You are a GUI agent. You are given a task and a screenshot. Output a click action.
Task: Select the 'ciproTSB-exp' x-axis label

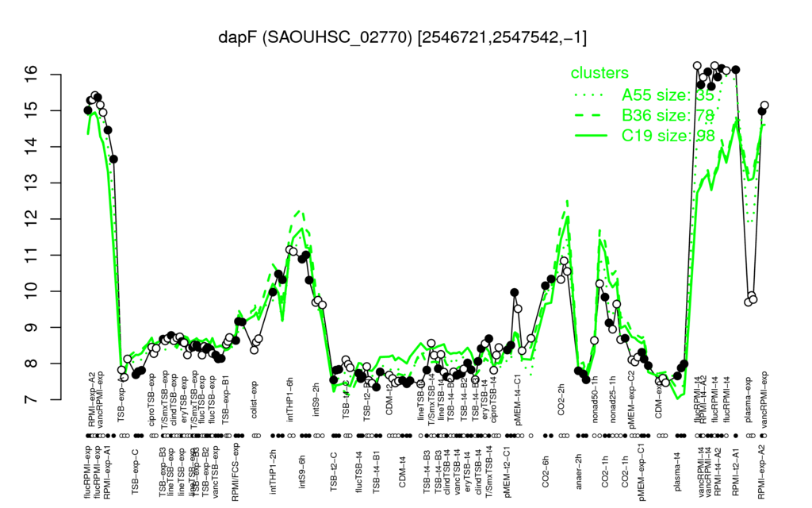coord(151,400)
